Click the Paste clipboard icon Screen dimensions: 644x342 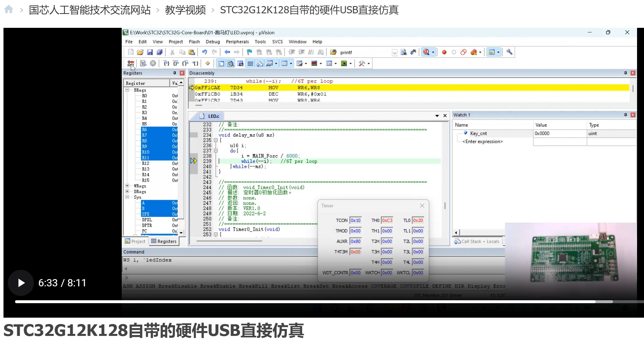192,52
